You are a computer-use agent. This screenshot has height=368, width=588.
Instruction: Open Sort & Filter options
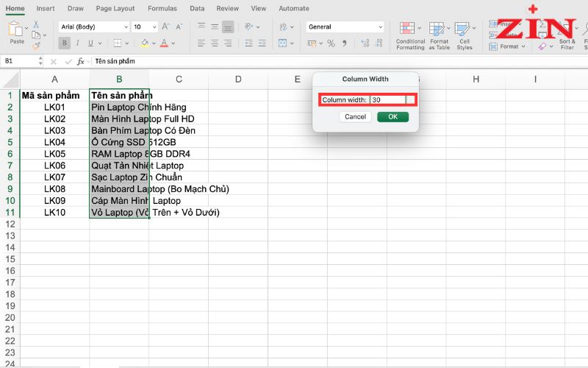[x=567, y=36]
